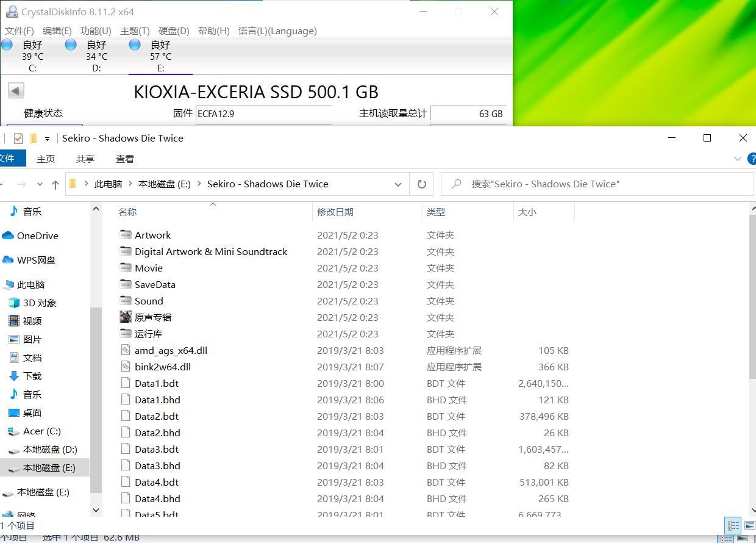
Task: Click the properties checkmark in quick access toolbar
Action: tap(18, 138)
